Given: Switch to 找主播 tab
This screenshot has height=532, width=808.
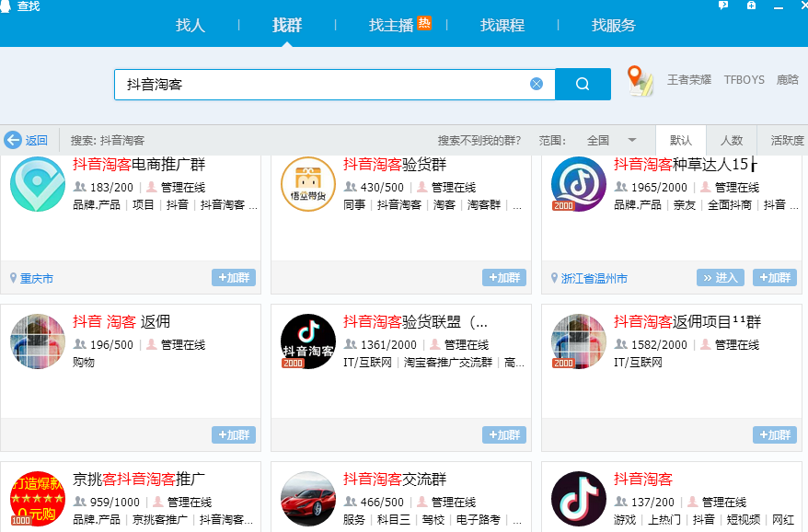Looking at the screenshot, I should pyautogui.click(x=391, y=25).
